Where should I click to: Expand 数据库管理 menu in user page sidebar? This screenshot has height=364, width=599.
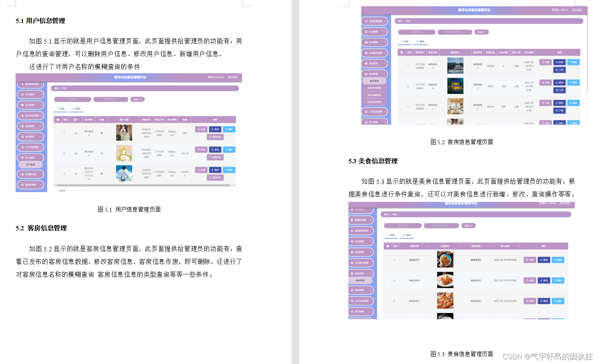pyautogui.click(x=30, y=185)
